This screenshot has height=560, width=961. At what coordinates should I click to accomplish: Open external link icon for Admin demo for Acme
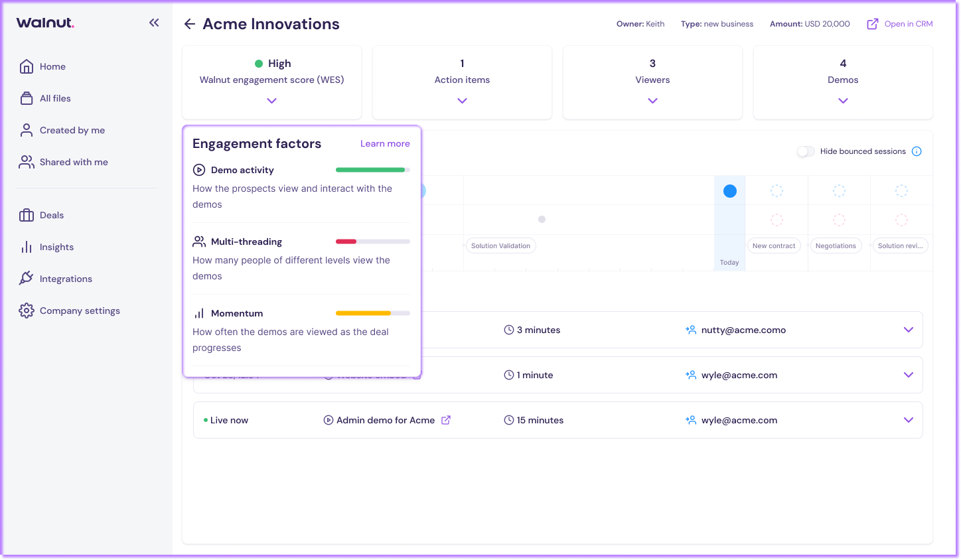pos(446,420)
